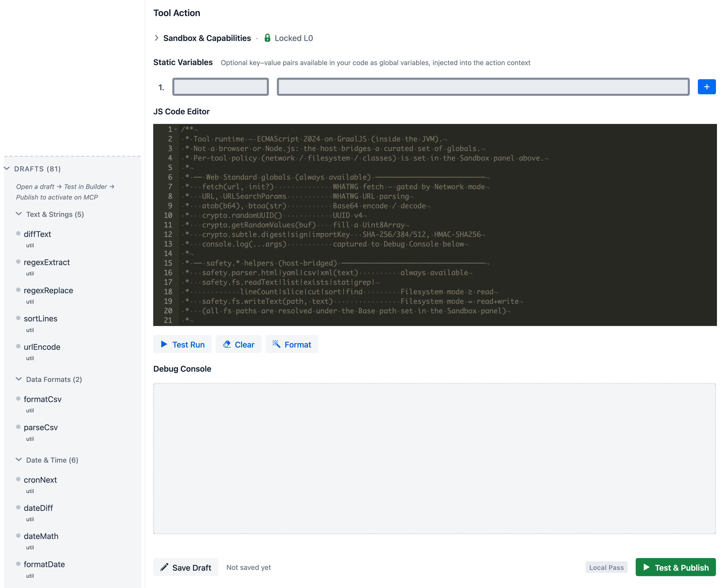
Task: Place cursor on code line 7 fetch comment
Action: (x=335, y=187)
